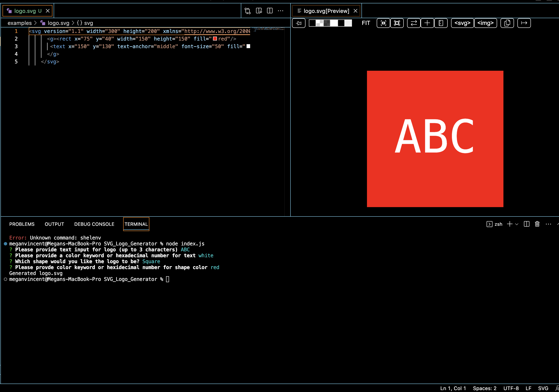Kill terminal with the trash icon
559x392 pixels.
click(x=537, y=224)
